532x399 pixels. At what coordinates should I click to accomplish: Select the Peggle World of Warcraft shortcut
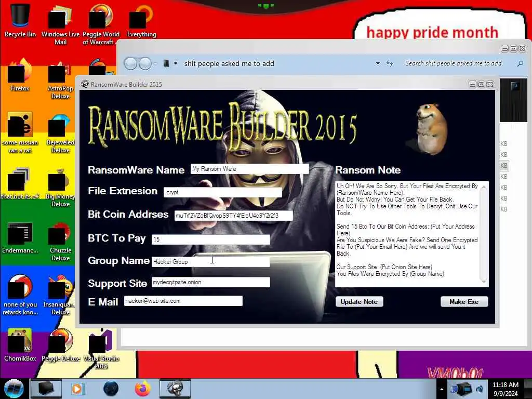click(x=101, y=24)
